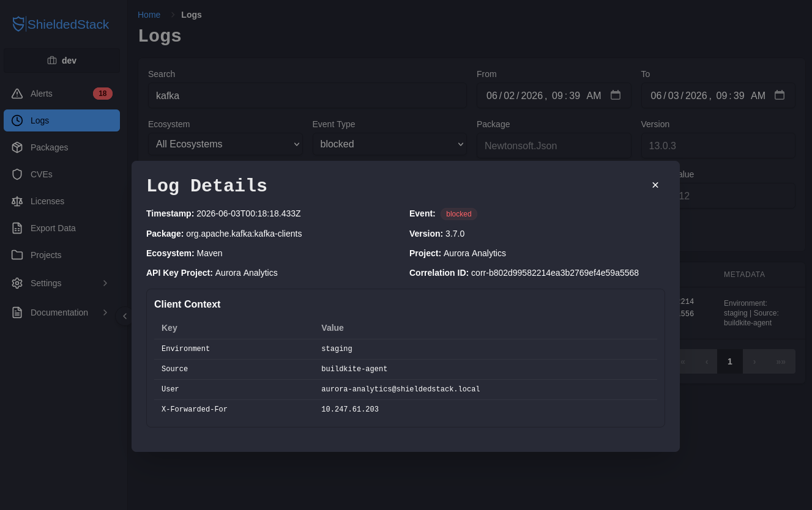Click the buildkite-agent value in Client Context

(354, 369)
